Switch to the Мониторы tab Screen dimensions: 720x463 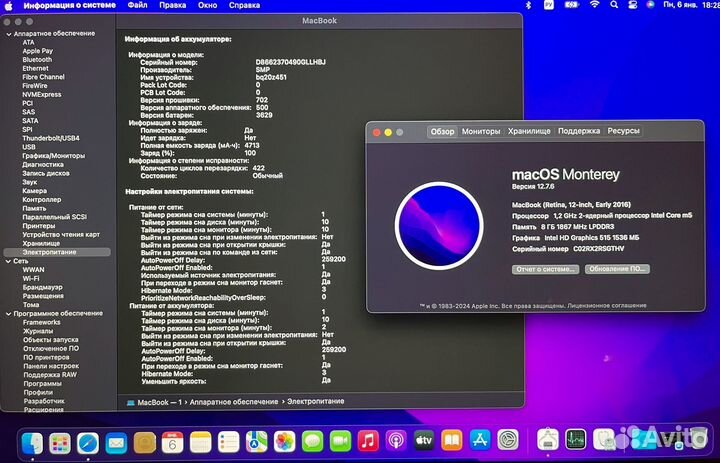coord(481,131)
